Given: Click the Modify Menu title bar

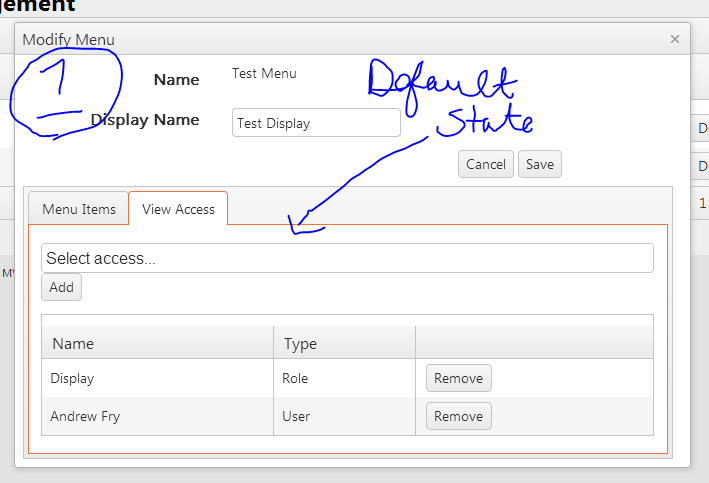Looking at the screenshot, I should pos(352,39).
